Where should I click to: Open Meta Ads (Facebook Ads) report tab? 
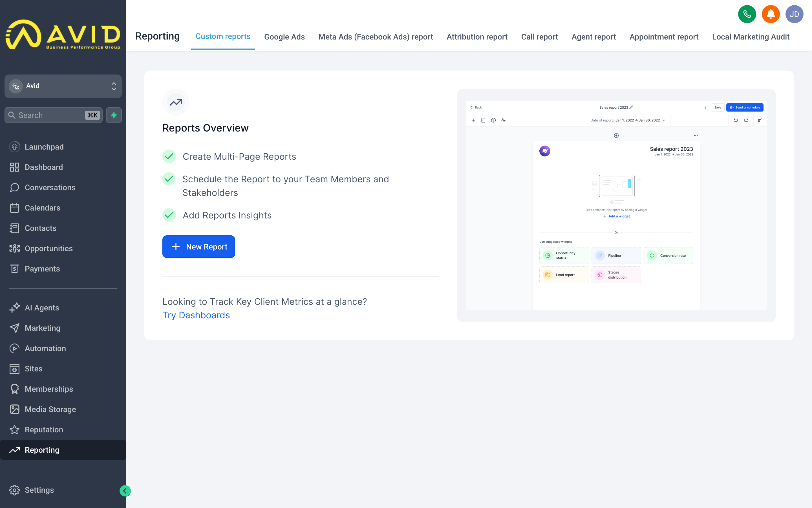pos(376,37)
